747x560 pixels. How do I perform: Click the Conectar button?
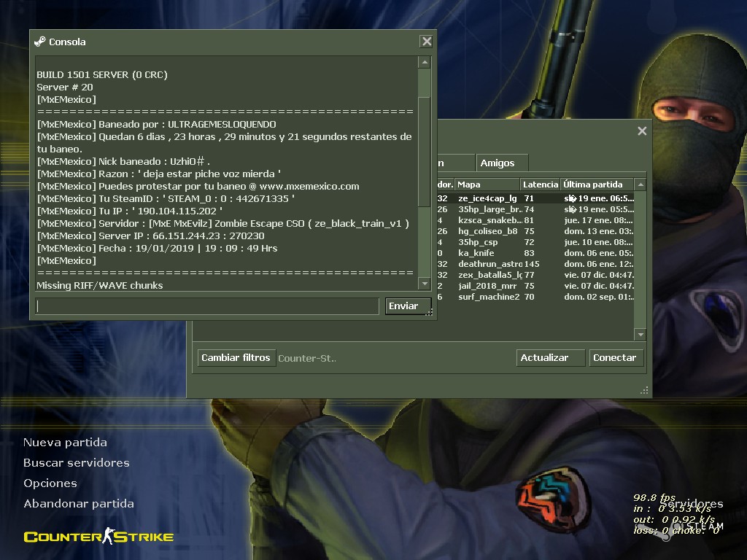(616, 357)
